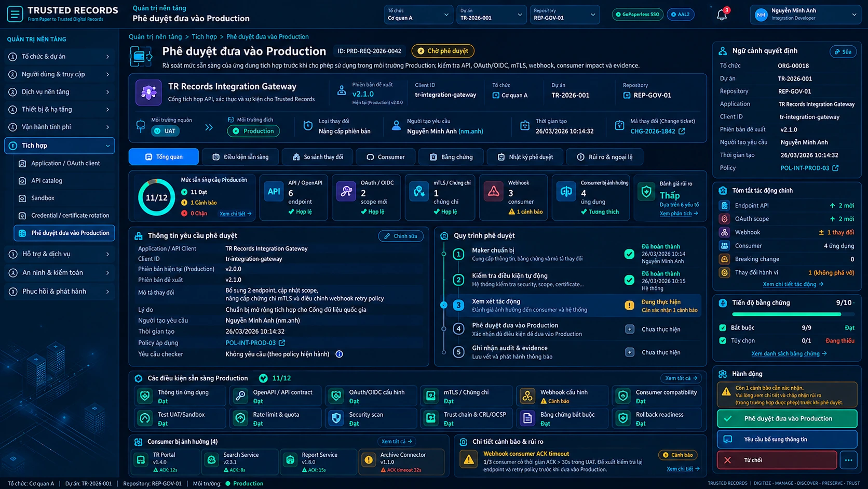Image resolution: width=868 pixels, height=489 pixels.
Task: Click the Sửa button in decision context
Action: pos(843,51)
